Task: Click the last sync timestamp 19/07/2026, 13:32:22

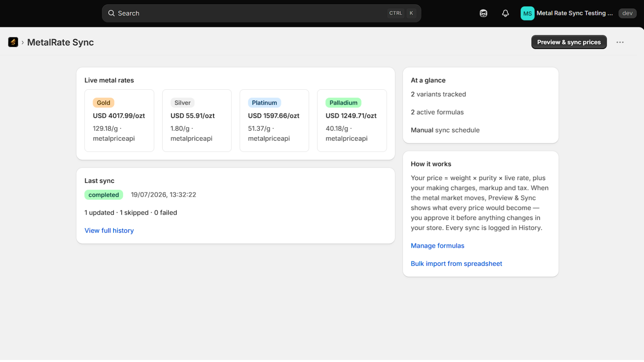Action: pos(163,195)
